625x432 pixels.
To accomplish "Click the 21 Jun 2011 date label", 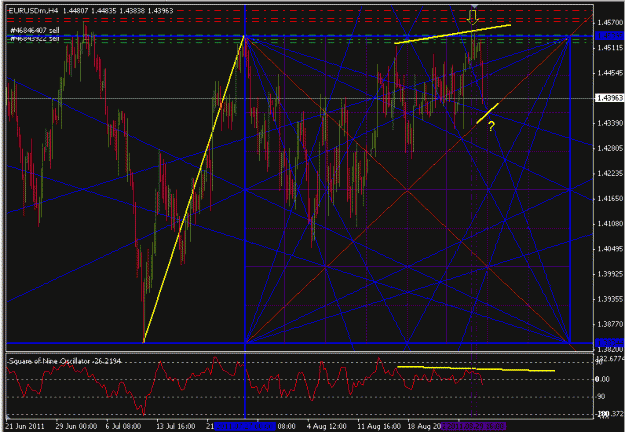I will [x=26, y=426].
